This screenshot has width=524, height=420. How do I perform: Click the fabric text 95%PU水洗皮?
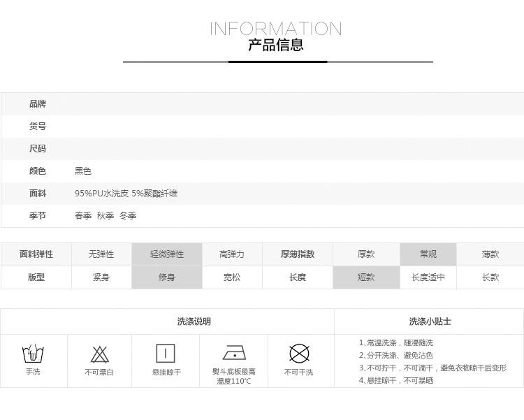(101, 194)
